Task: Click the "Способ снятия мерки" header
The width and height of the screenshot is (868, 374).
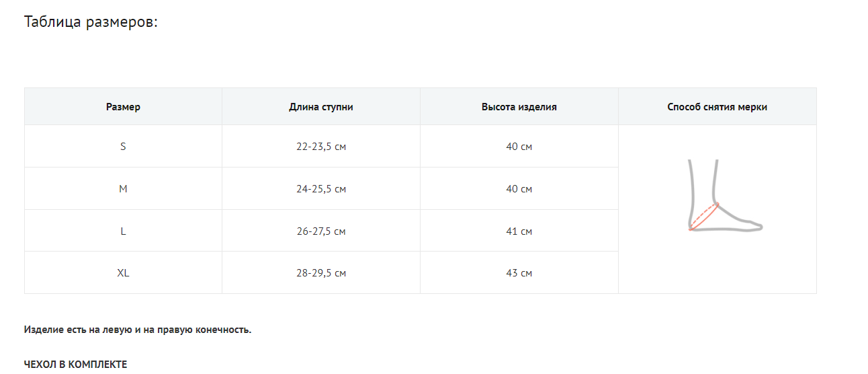Action: coord(717,107)
